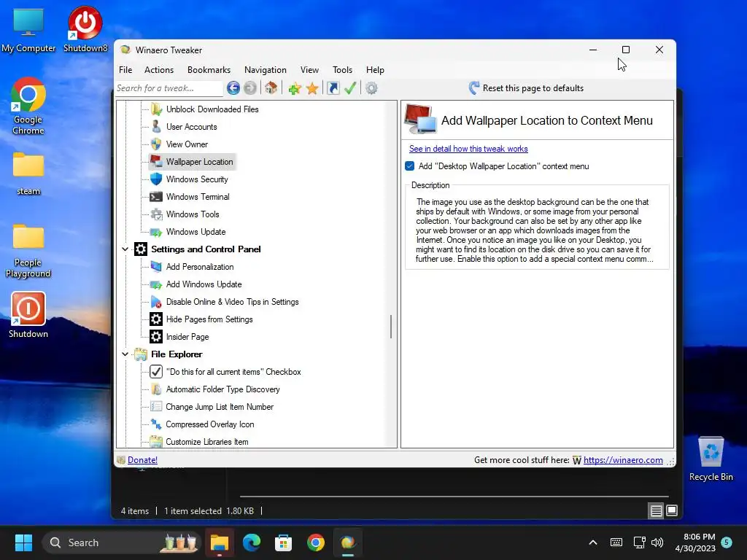Select the steam folder on desktop
The width and height of the screenshot is (747, 560).
(28, 174)
